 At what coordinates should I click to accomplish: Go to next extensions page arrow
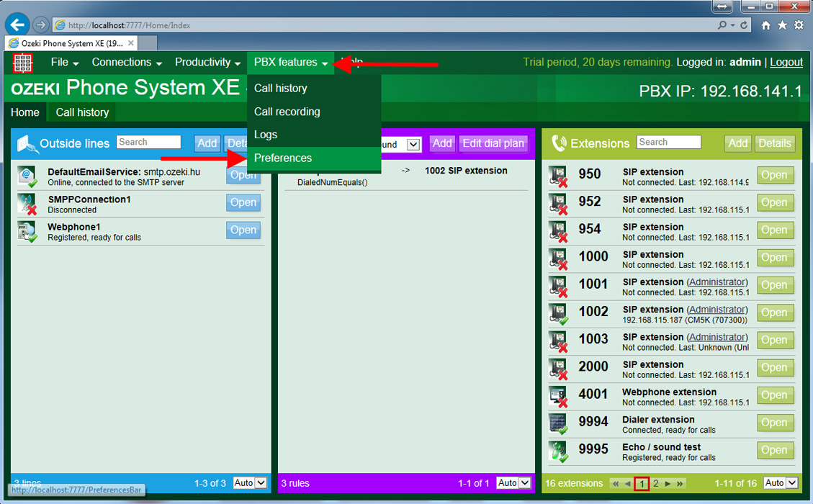(668, 483)
